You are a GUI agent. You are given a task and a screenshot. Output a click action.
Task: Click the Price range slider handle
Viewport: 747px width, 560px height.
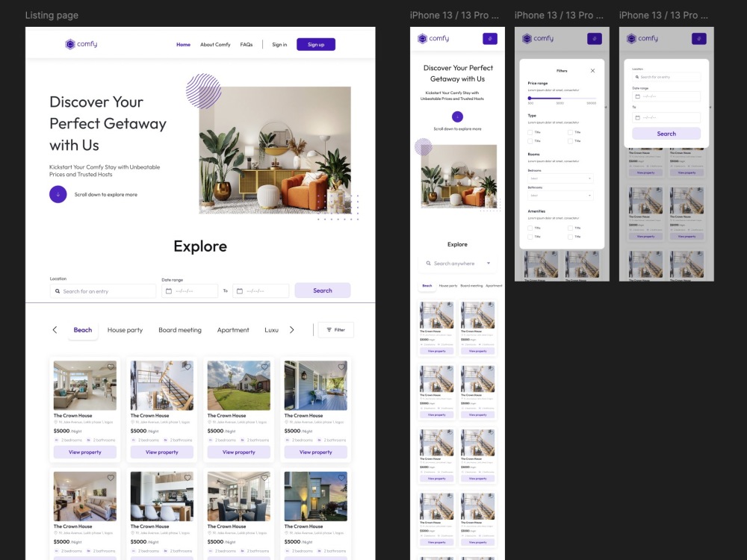[x=530, y=98]
